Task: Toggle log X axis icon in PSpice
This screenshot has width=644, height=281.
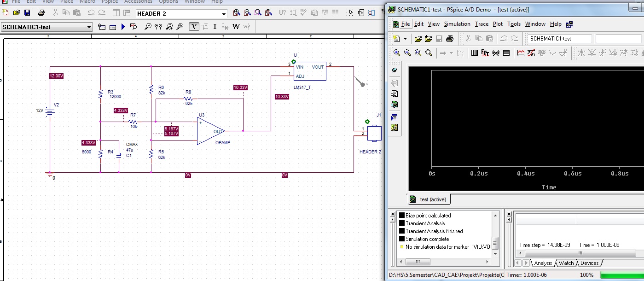Action: (474, 53)
